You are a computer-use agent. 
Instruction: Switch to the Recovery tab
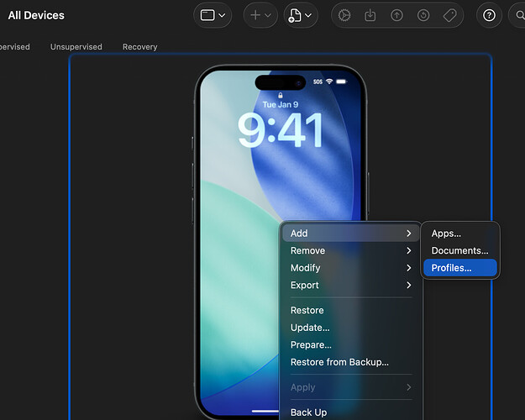(x=140, y=47)
